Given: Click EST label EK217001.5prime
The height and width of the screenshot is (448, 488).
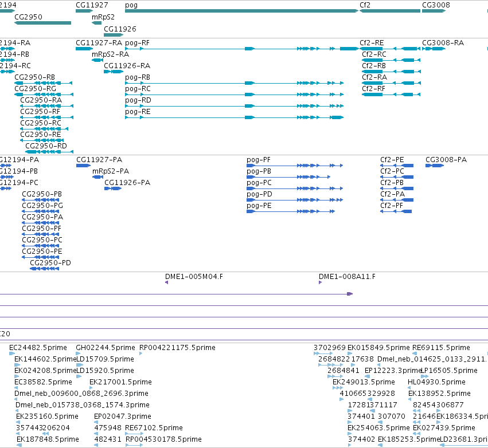Looking at the screenshot, I should (120, 382).
